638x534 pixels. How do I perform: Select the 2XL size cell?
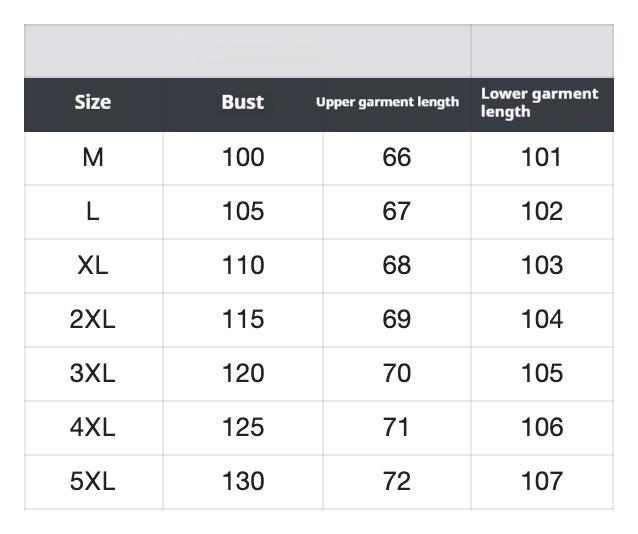(93, 319)
